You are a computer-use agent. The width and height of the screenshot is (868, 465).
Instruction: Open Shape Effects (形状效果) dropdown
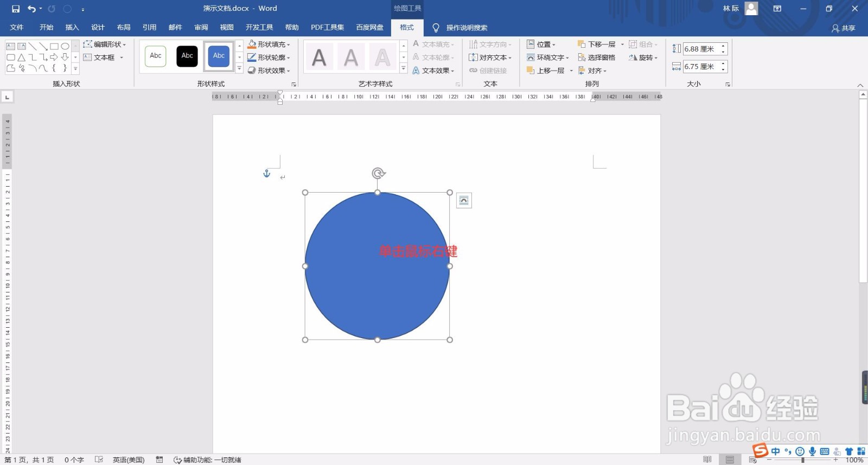pos(269,71)
